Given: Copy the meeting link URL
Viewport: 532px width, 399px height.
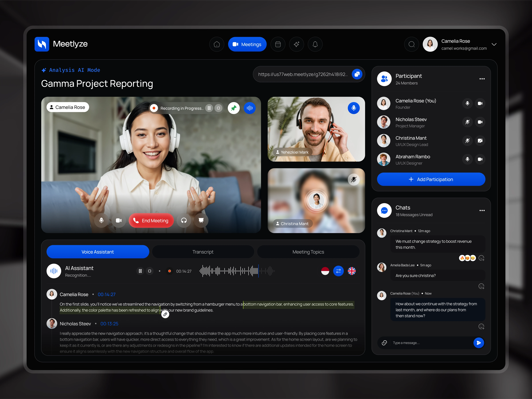Looking at the screenshot, I should pos(357,74).
